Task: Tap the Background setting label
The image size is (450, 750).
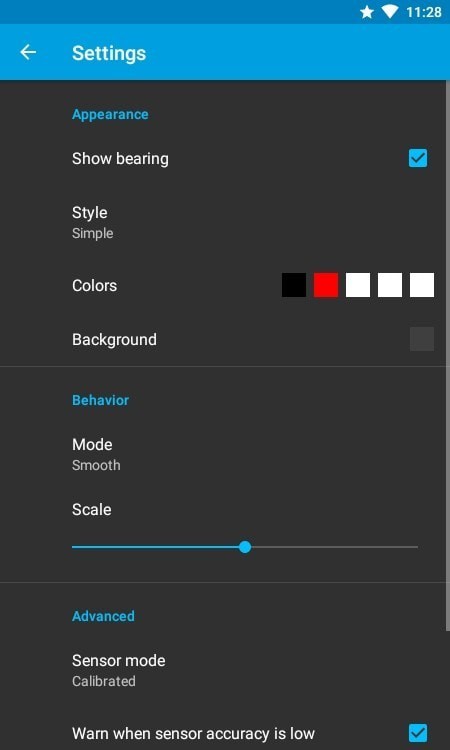Action: tap(114, 340)
